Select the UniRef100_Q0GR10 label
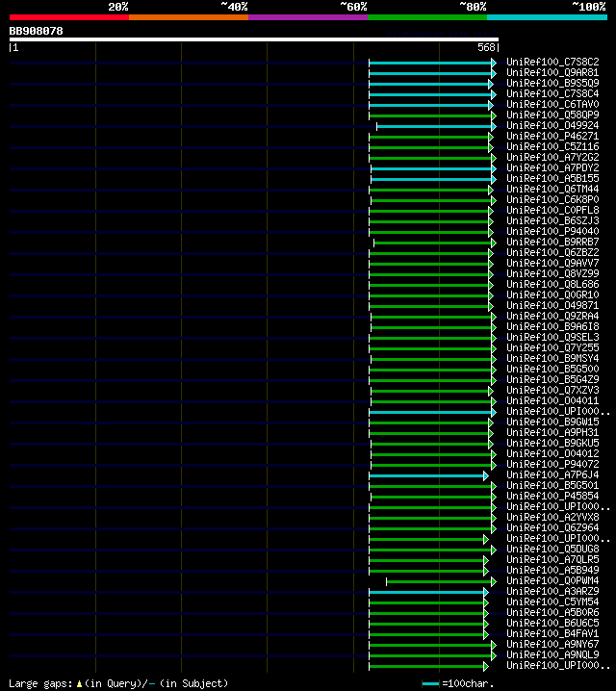 [552, 294]
